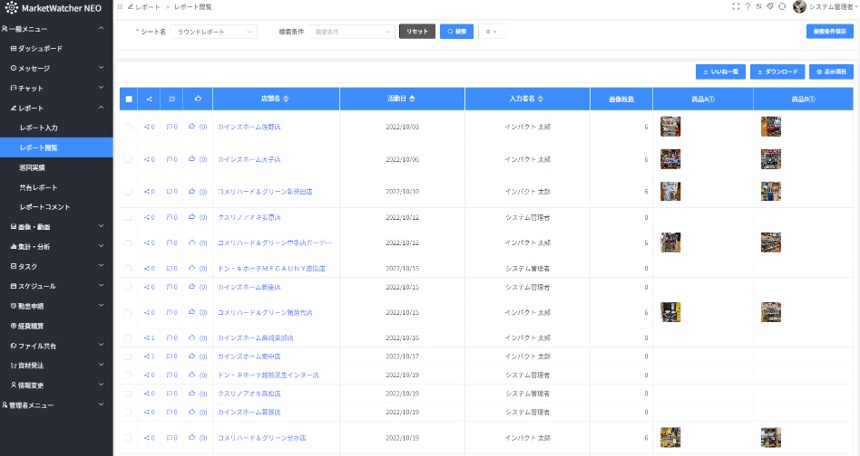Open the list options dropdown beside 検索
860x456 pixels.
point(492,32)
